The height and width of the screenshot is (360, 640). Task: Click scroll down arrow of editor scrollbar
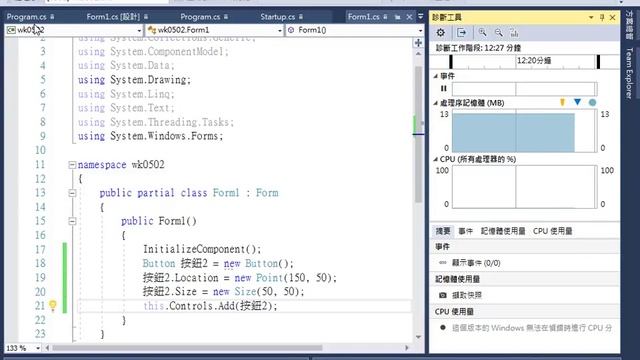tap(418, 337)
